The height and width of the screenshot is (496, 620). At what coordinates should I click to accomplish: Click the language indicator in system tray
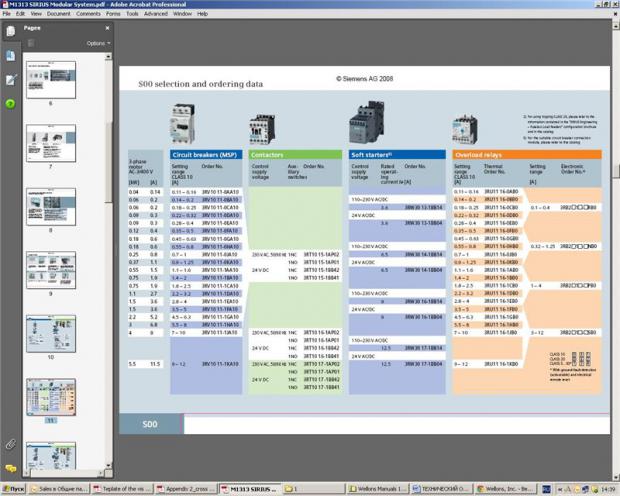tap(546, 489)
